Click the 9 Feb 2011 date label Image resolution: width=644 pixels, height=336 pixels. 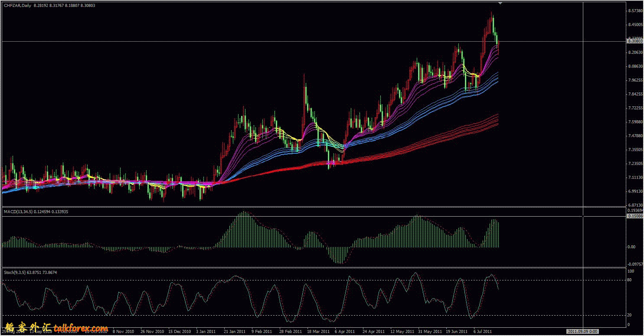[262, 331]
